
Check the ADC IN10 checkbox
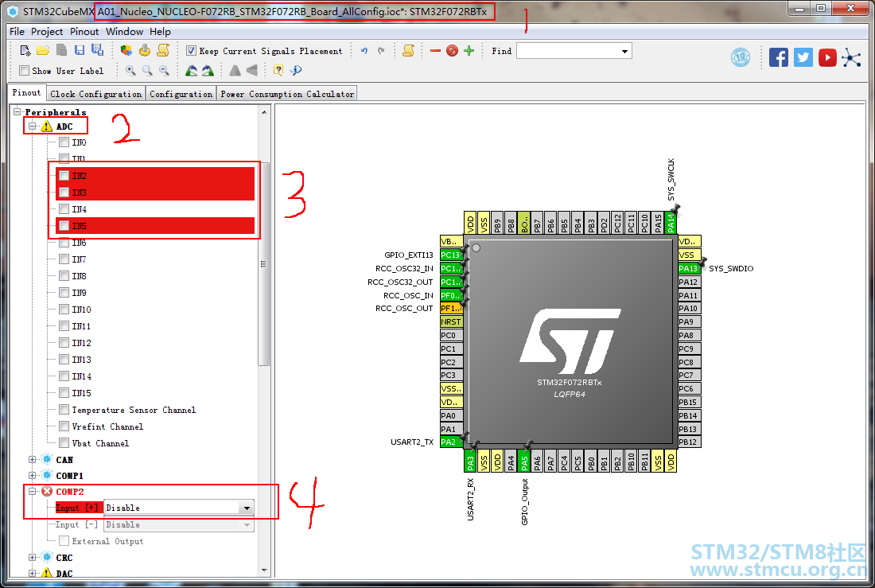(x=64, y=310)
